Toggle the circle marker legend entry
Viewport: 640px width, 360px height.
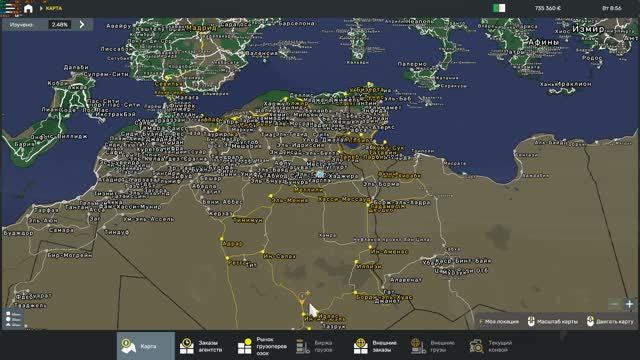(x=13, y=320)
